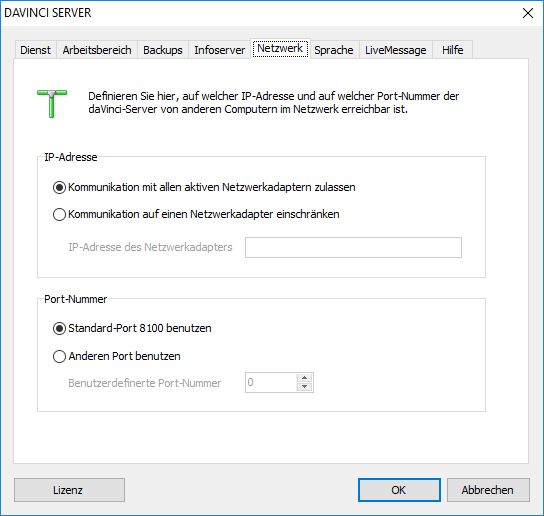Switch to the Sprache tab

coord(334,50)
